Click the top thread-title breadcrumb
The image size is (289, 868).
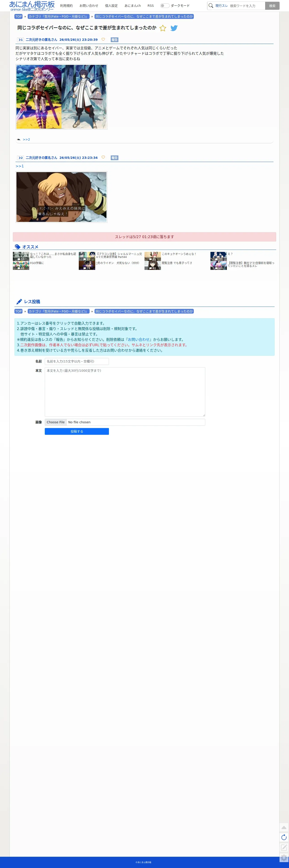(x=144, y=16)
